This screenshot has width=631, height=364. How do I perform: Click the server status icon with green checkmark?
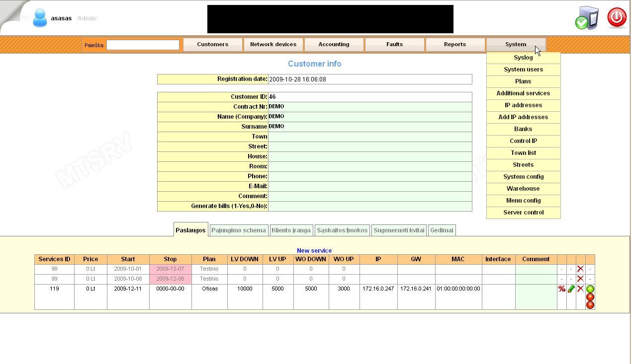pyautogui.click(x=587, y=18)
